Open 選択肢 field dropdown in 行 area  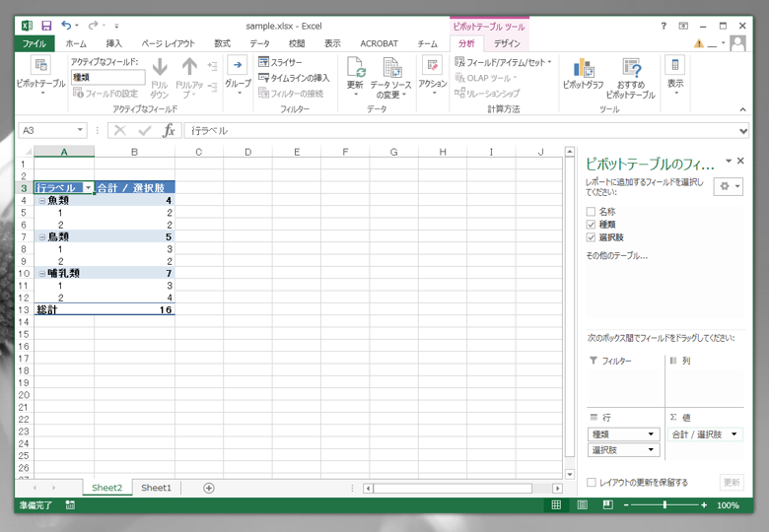tap(651, 449)
